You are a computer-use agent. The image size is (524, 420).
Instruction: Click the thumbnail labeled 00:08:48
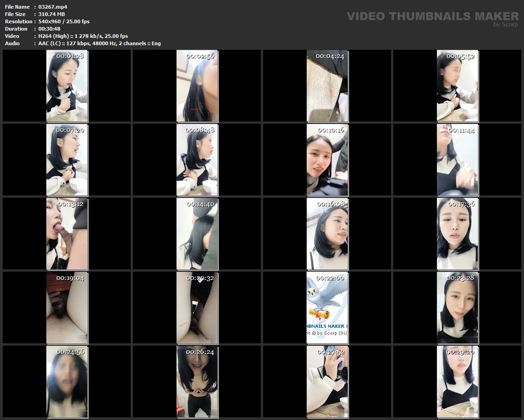(x=197, y=160)
